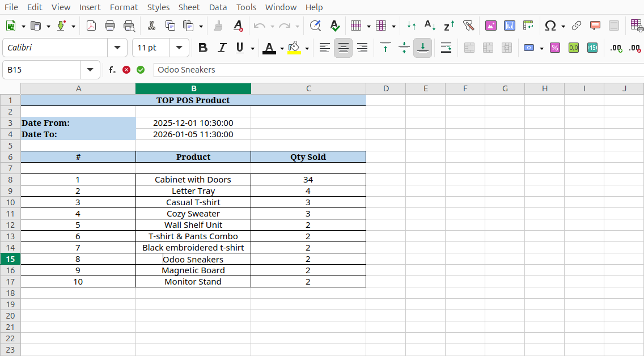Screen dimensions: 644x356
Task: Click the Insert Image icon
Action: tap(490, 26)
